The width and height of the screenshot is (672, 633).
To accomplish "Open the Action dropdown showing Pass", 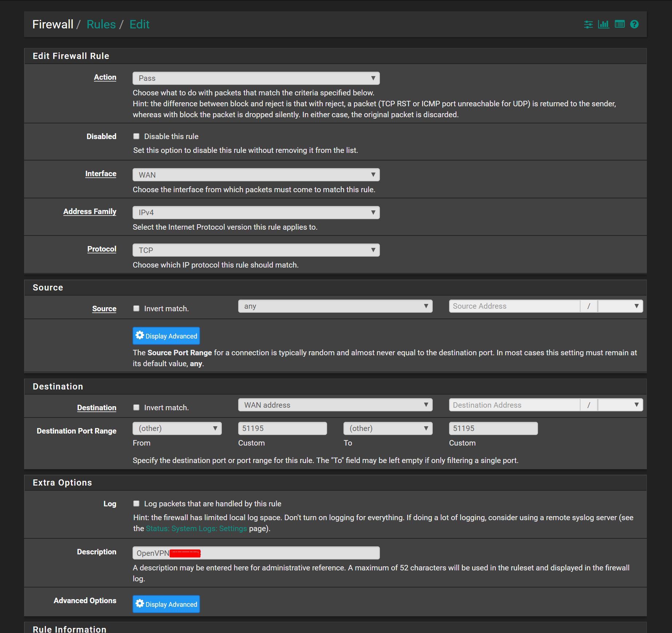I will click(256, 78).
